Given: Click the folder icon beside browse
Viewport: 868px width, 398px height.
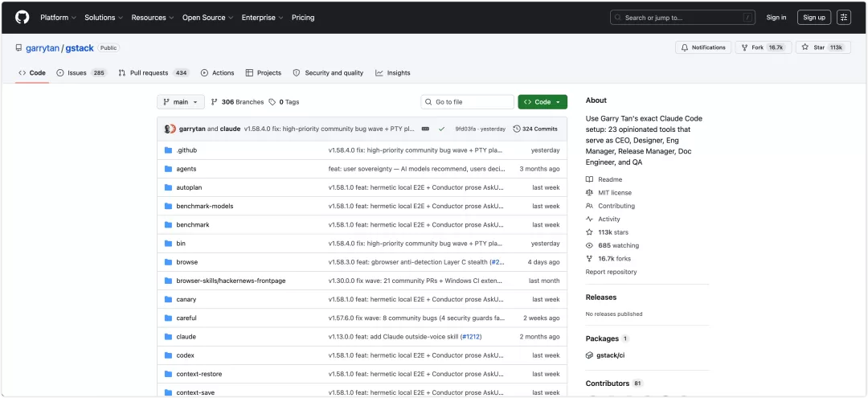Looking at the screenshot, I should [168, 262].
